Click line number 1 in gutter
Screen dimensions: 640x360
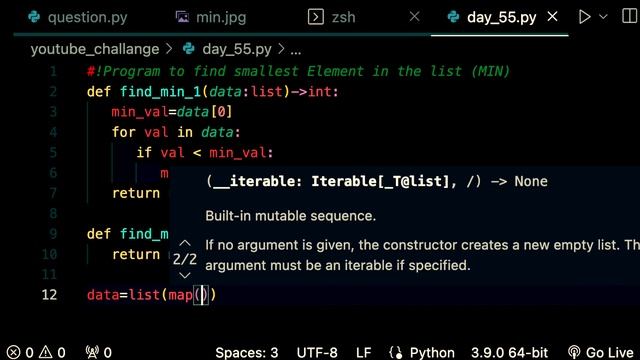click(53, 71)
